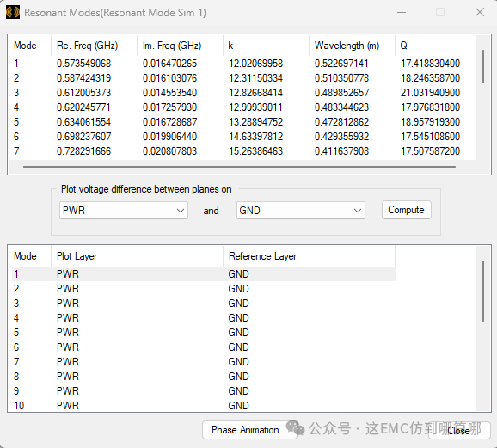Select frequency value 0.698237607
This screenshot has width=497, height=448.
click(83, 137)
